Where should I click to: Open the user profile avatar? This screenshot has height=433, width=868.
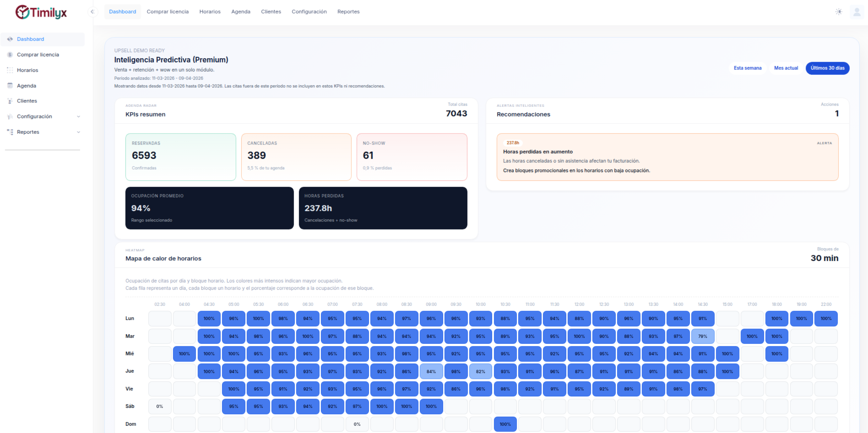click(857, 12)
